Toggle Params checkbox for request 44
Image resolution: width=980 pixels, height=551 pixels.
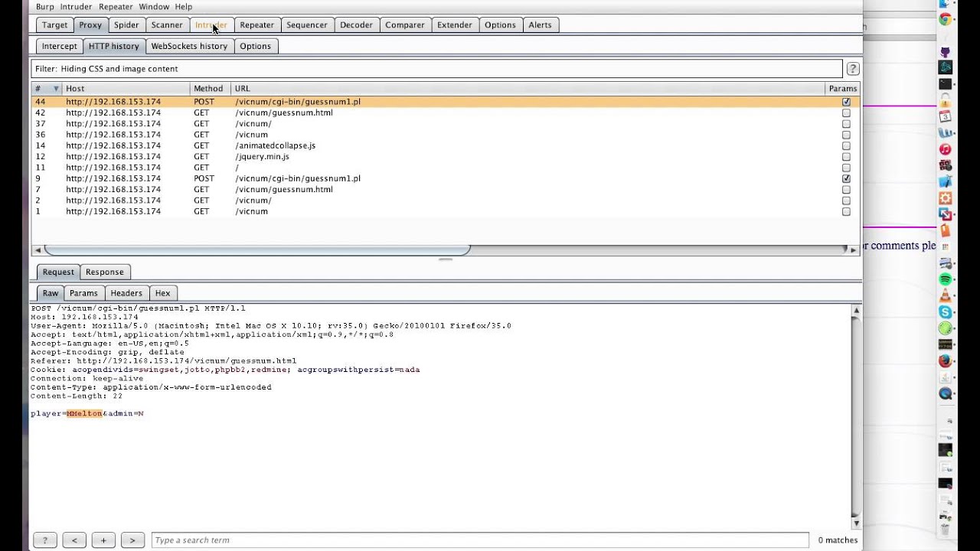point(846,102)
